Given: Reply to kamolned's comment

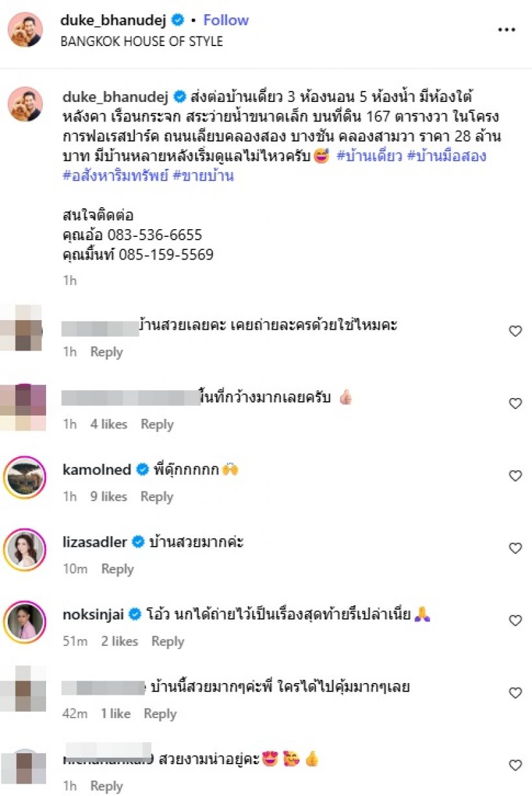Looking at the screenshot, I should click(x=157, y=497).
